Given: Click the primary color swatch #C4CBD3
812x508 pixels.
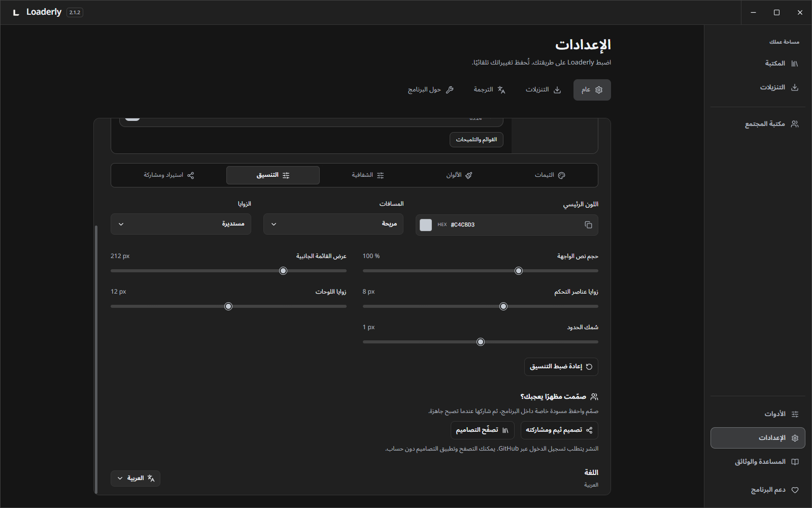Looking at the screenshot, I should click(426, 225).
